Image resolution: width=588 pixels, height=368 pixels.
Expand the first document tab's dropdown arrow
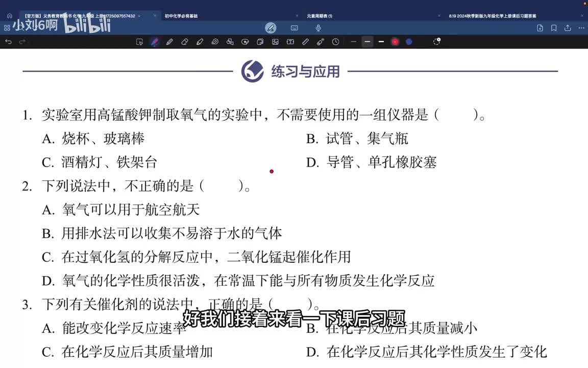coord(139,16)
